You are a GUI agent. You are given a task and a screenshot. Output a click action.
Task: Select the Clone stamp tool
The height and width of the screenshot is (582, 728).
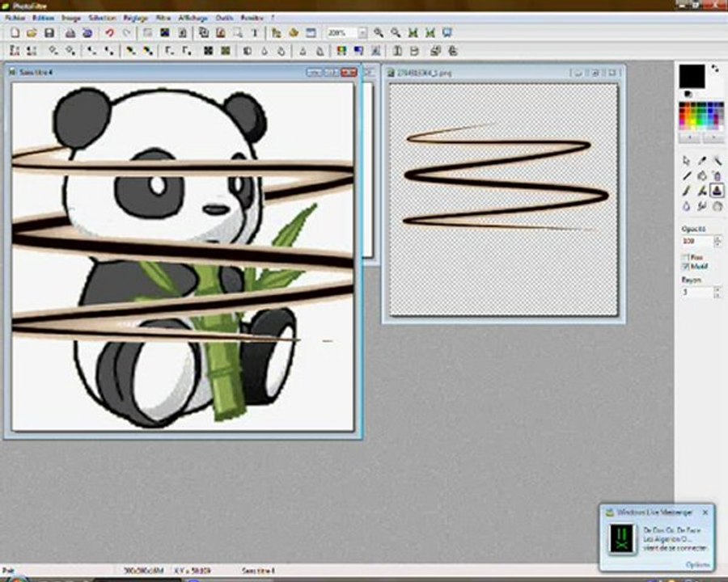tap(717, 191)
